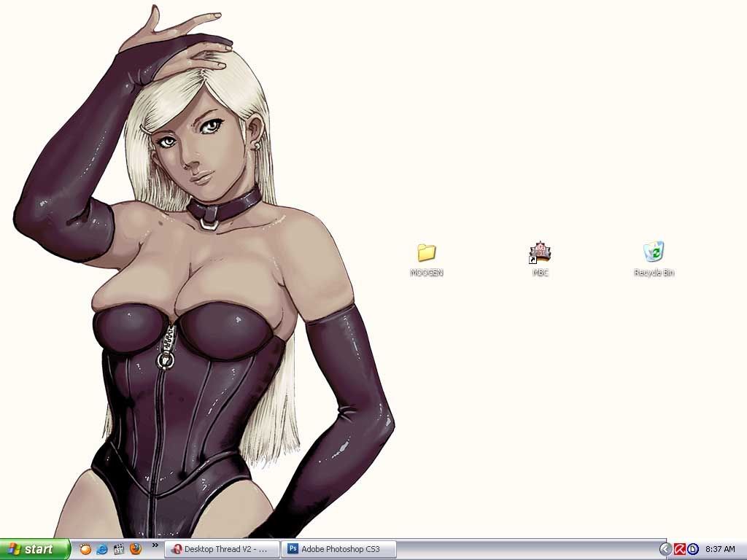Open the Start menu

(35, 549)
